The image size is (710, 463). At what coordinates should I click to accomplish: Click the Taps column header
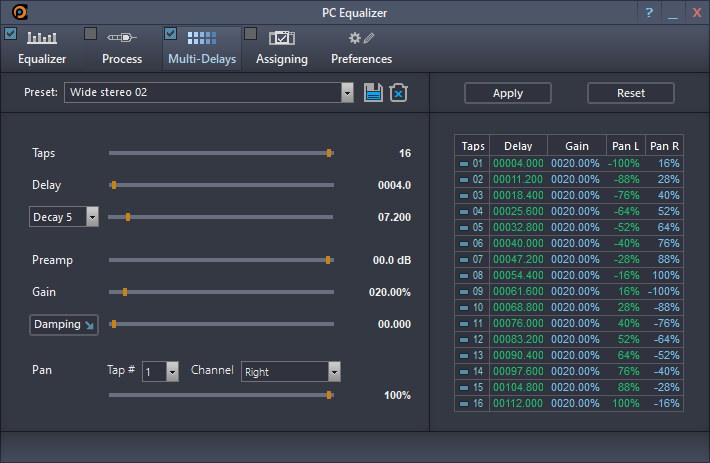point(472,146)
